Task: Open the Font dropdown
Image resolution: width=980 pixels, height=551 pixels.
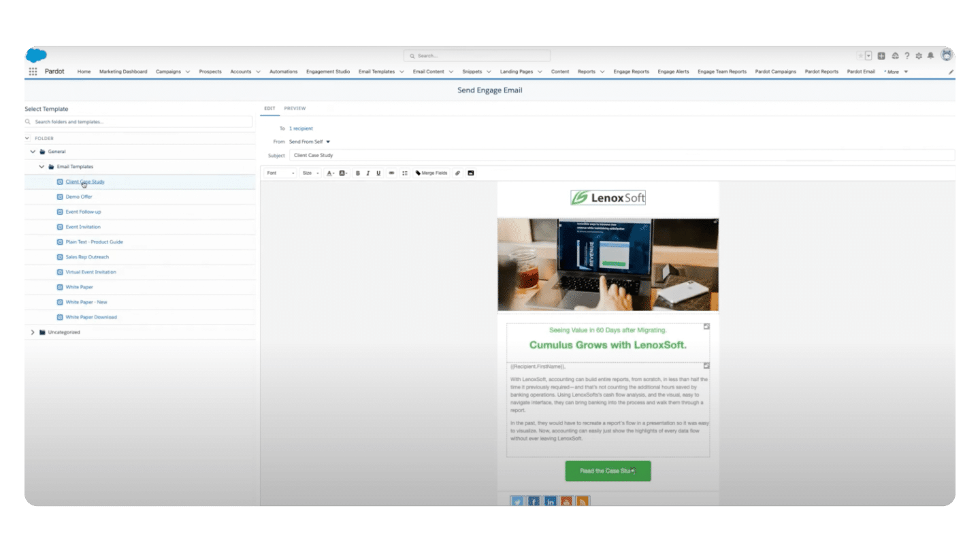Action: 280,173
